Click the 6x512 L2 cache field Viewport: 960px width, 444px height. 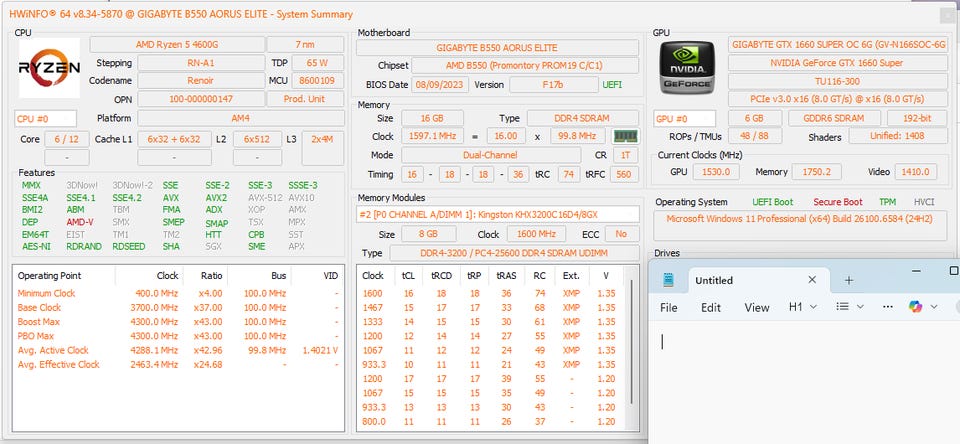(258, 139)
